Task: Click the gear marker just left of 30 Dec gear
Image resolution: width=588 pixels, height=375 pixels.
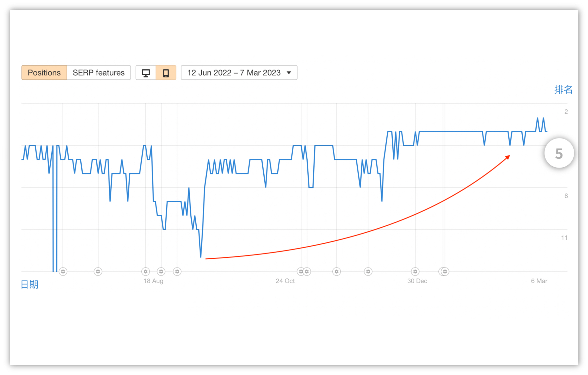Action: [x=368, y=271]
